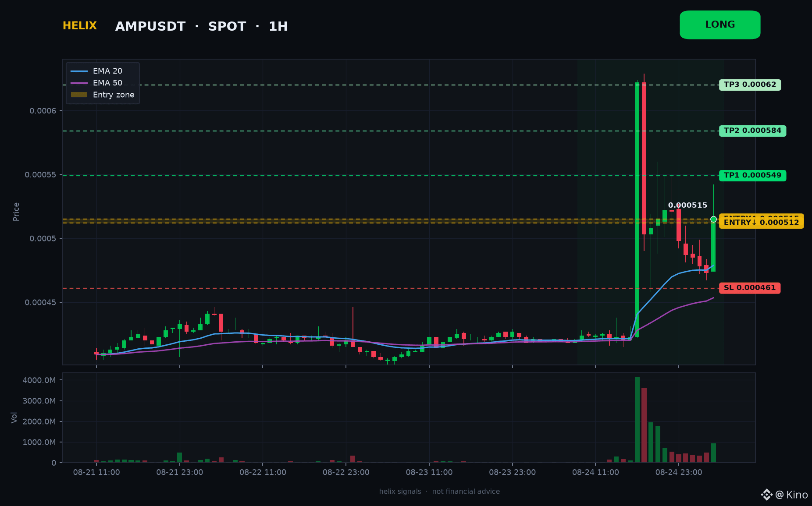The height and width of the screenshot is (506, 812).
Task: Click the 2000.0M volume axis tick
Action: coord(39,421)
